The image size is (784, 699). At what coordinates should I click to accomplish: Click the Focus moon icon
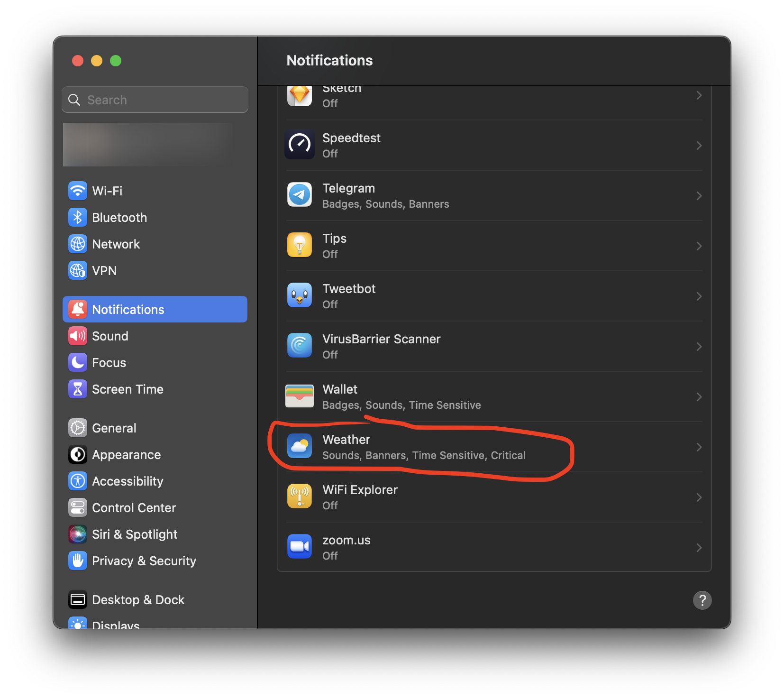coord(78,362)
